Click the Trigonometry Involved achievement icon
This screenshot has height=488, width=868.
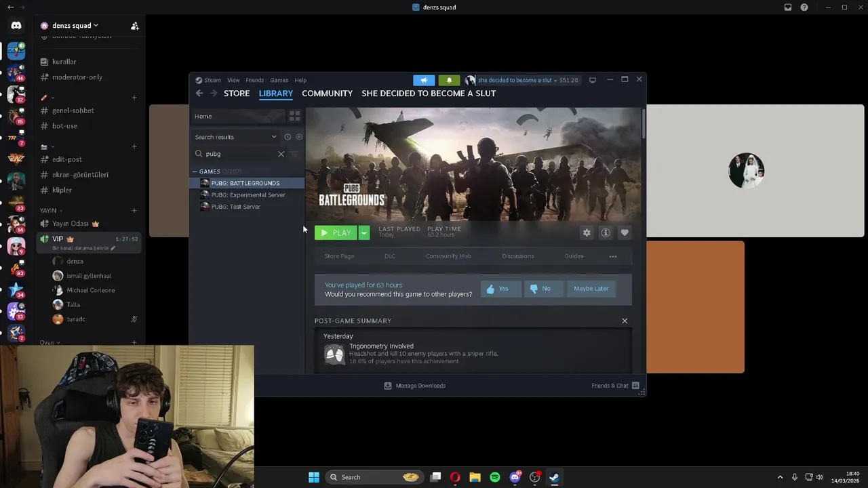334,354
